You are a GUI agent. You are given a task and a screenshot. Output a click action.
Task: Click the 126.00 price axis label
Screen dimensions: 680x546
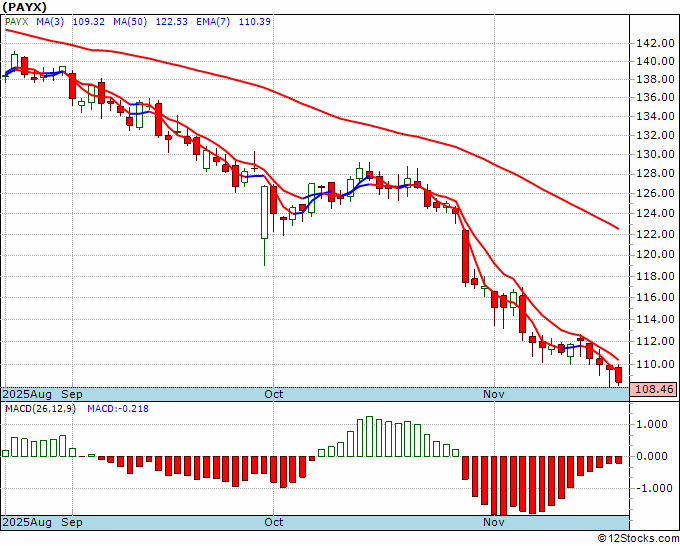655,193
